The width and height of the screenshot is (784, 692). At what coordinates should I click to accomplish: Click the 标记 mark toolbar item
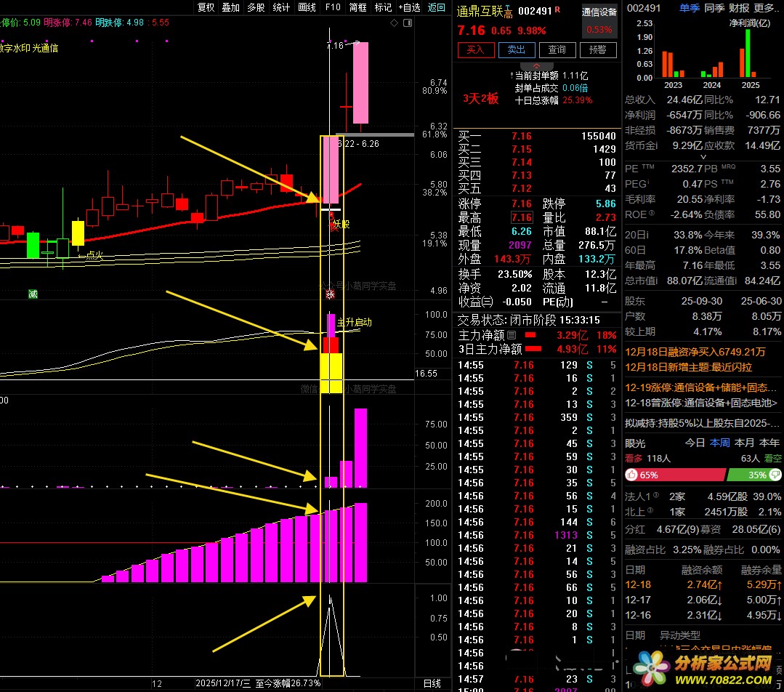[x=383, y=7]
